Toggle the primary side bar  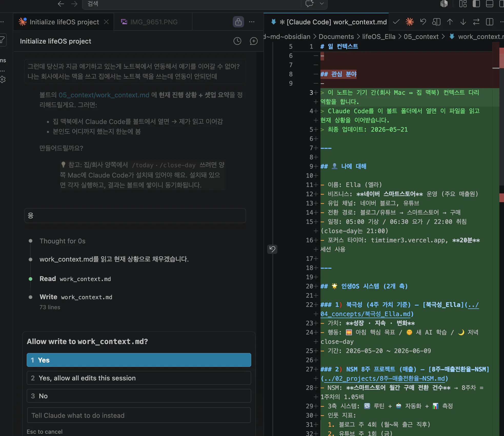pos(476,4)
